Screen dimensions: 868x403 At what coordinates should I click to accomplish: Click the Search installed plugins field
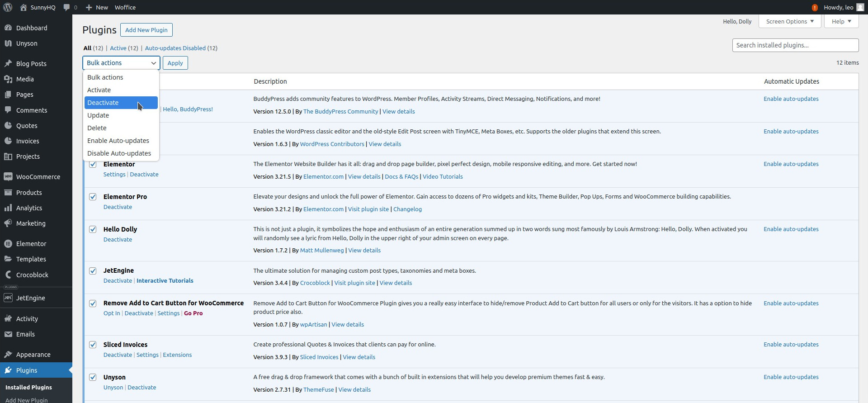tap(795, 45)
